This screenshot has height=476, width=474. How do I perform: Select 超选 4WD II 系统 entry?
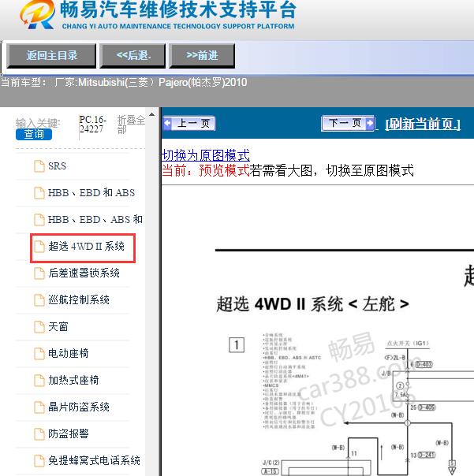coord(86,246)
